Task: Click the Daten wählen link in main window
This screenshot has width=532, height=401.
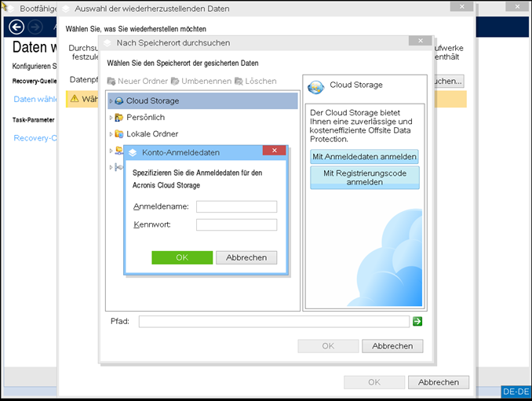Action: pos(35,100)
